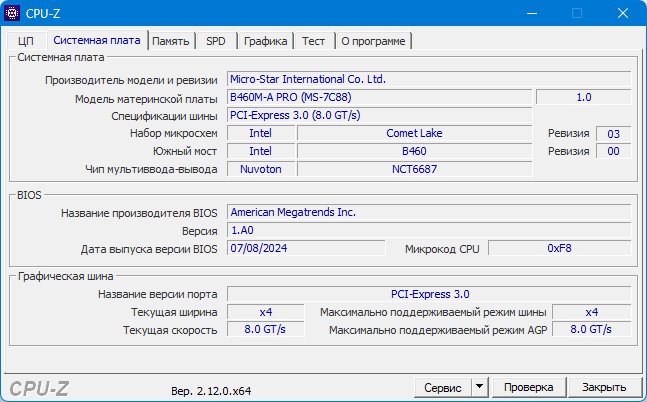Select the BIOS date 07/08/2024

pos(306,248)
